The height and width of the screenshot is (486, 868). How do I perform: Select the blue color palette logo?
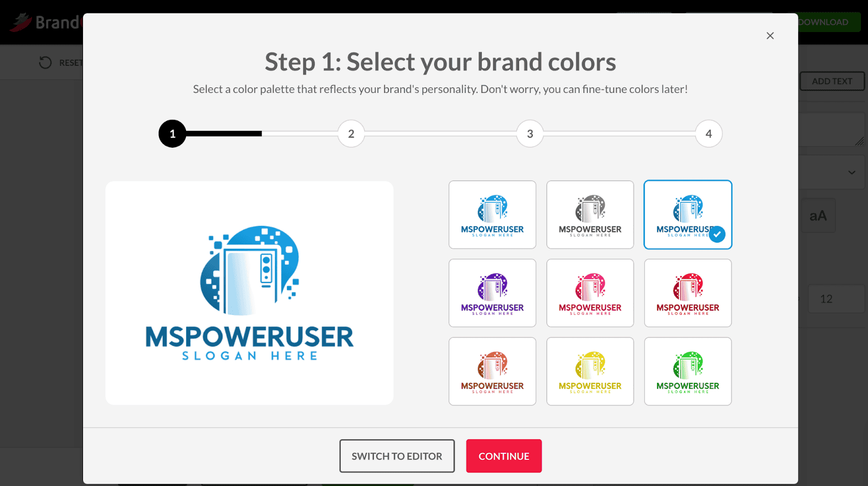click(x=492, y=215)
